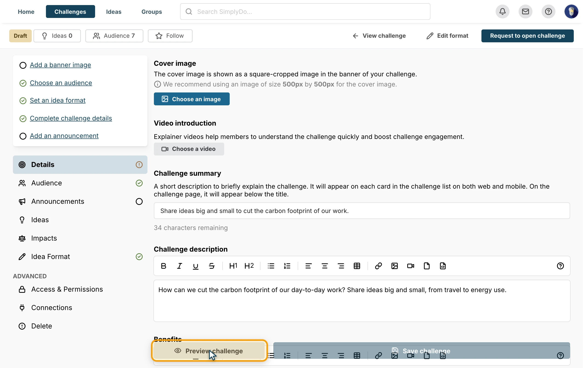
Task: Open the help icon in top bar
Action: point(548,11)
